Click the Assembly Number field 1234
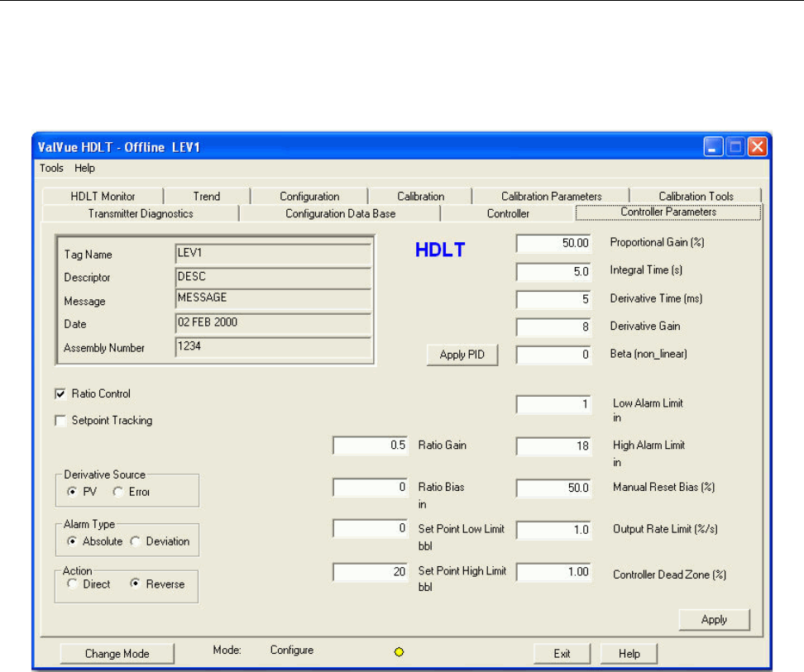This screenshot has height=672, width=804. tap(273, 347)
